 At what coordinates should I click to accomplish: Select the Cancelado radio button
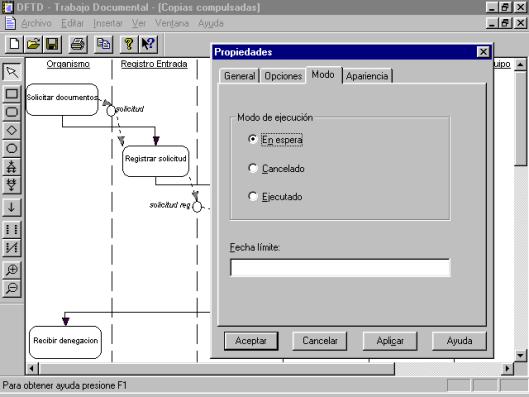point(253,168)
